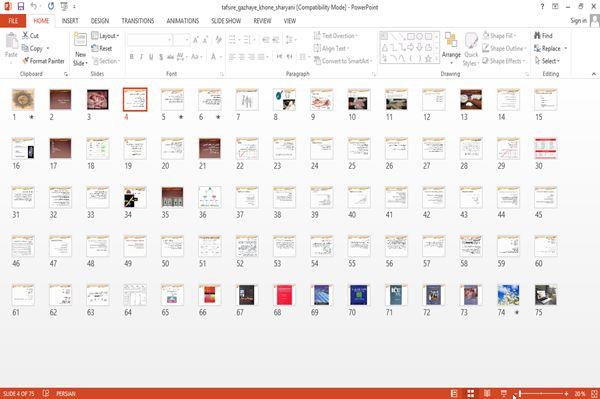Click the Copy command

click(33, 48)
